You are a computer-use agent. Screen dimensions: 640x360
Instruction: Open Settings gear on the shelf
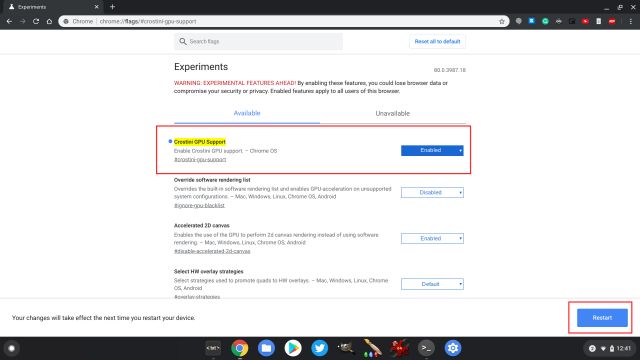[453, 348]
